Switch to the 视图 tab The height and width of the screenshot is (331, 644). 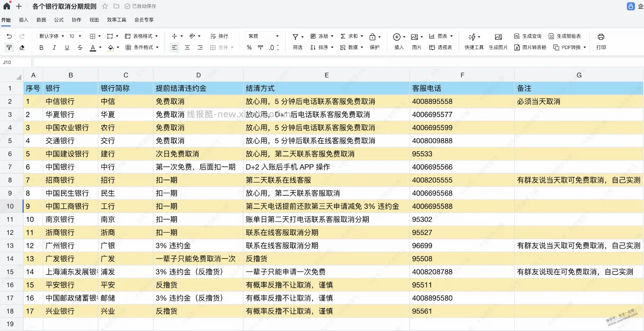coord(94,20)
